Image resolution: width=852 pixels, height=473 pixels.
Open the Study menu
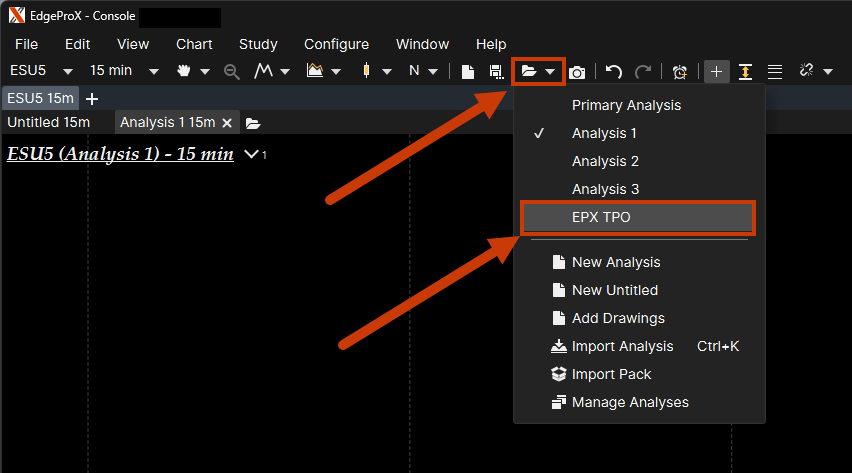coord(258,44)
